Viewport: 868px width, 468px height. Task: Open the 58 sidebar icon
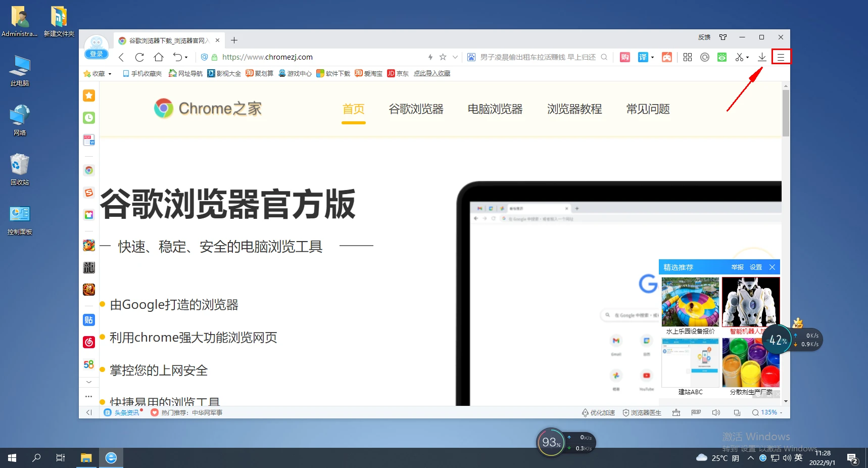click(x=89, y=364)
